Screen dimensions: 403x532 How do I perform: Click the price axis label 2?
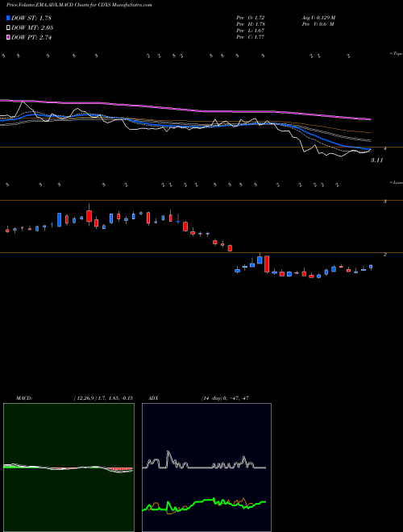(384, 254)
